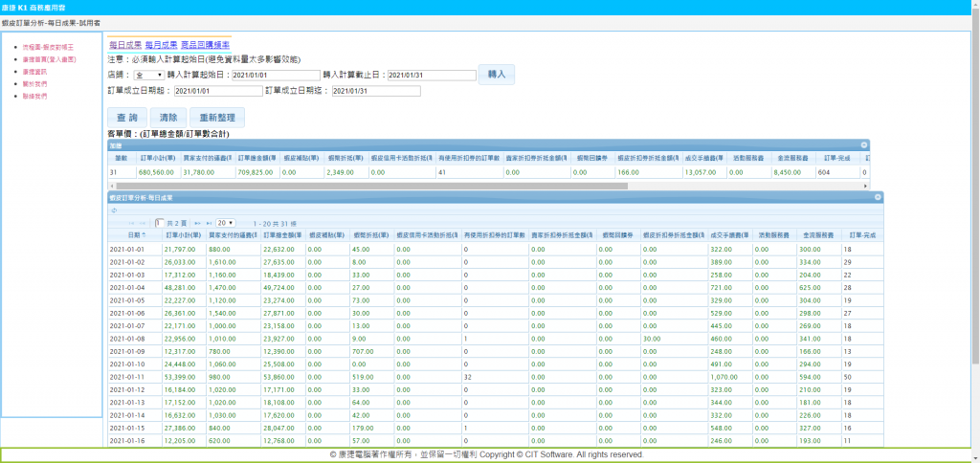This screenshot has width=980, height=463.
Task: Click the refresh icon in daily results grid
Action: (114, 210)
